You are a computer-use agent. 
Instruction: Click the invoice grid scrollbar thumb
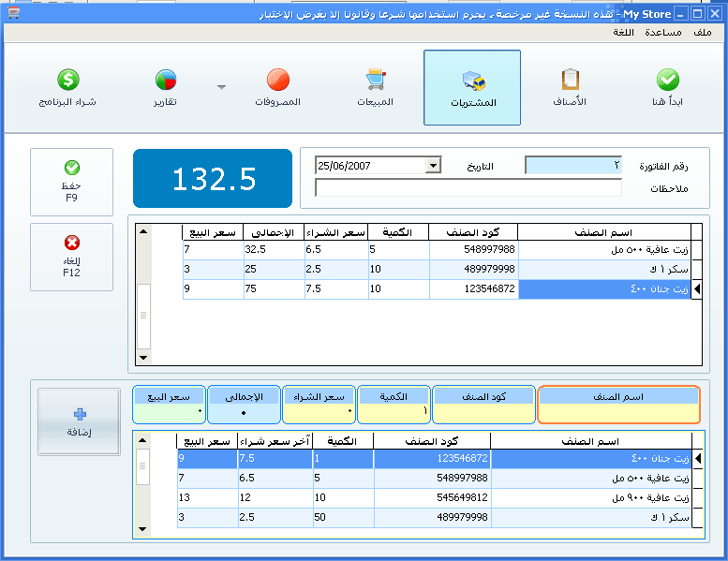pos(143,316)
